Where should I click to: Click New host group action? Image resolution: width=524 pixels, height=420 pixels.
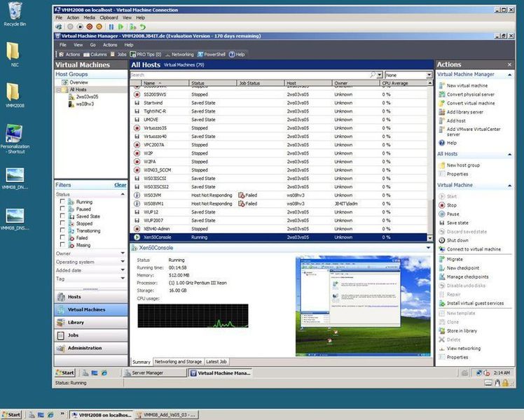click(459, 165)
